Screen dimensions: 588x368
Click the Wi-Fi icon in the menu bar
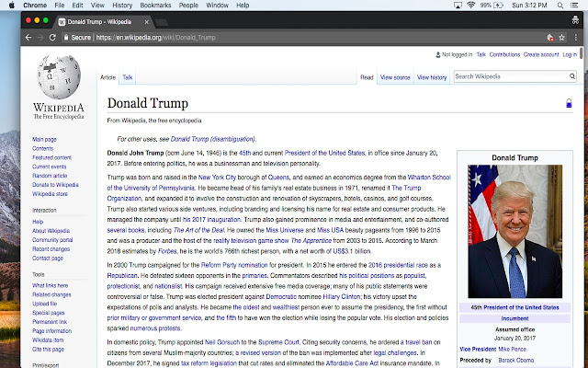[x=471, y=6]
